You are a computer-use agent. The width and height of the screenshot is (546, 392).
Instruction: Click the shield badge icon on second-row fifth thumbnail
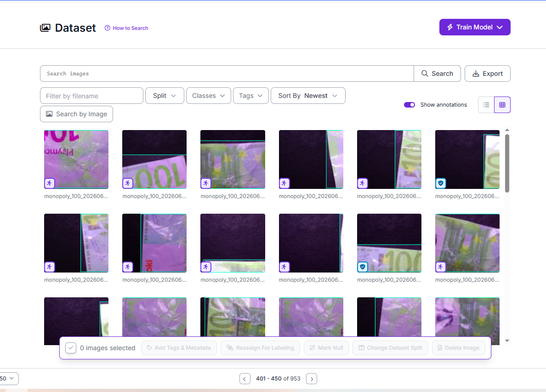[x=363, y=267]
